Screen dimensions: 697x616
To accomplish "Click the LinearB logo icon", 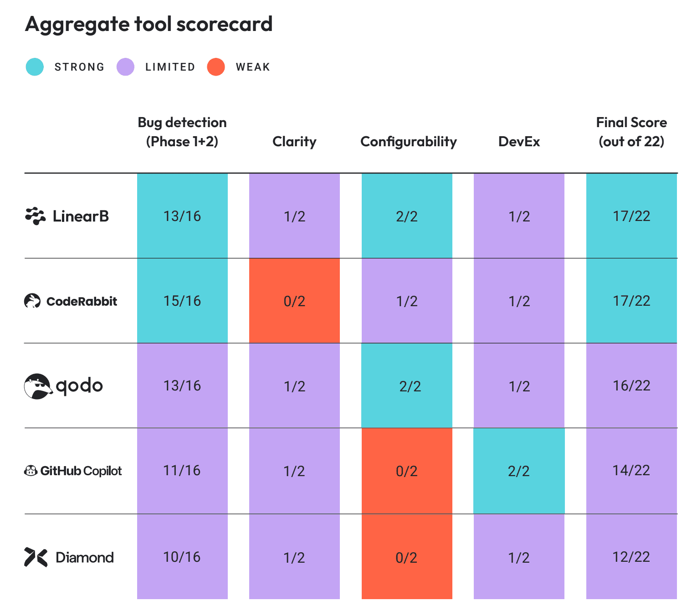I will [35, 216].
